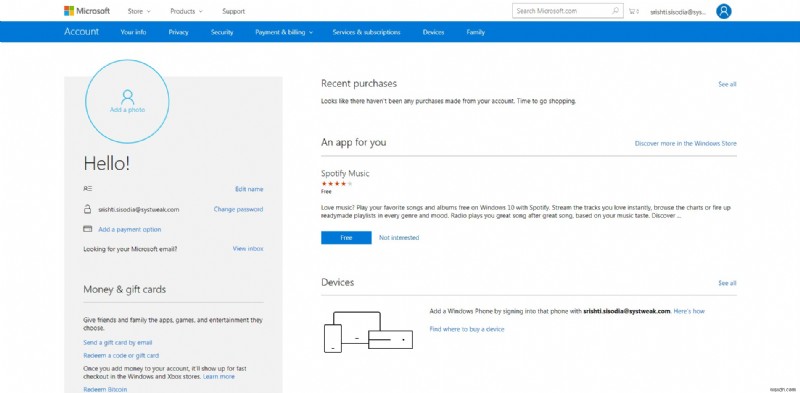Viewport: 800px width, 393px height.
Task: Click Change password link
Action: click(x=238, y=209)
